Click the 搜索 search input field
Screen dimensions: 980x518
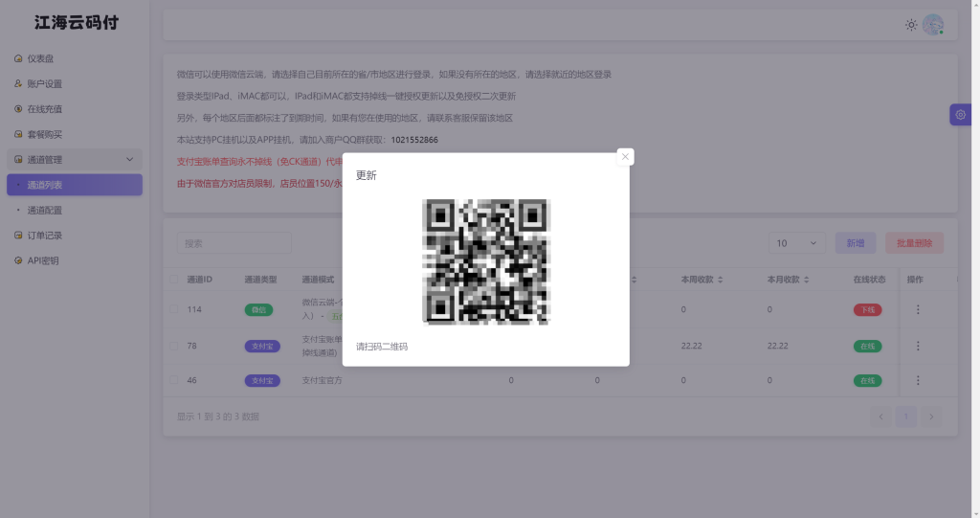[234, 243]
